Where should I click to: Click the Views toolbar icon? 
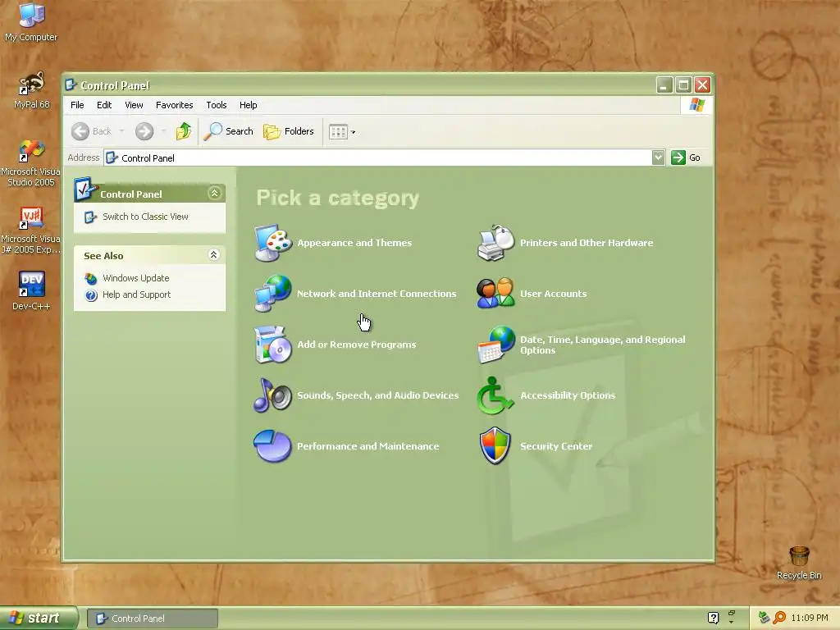338,132
